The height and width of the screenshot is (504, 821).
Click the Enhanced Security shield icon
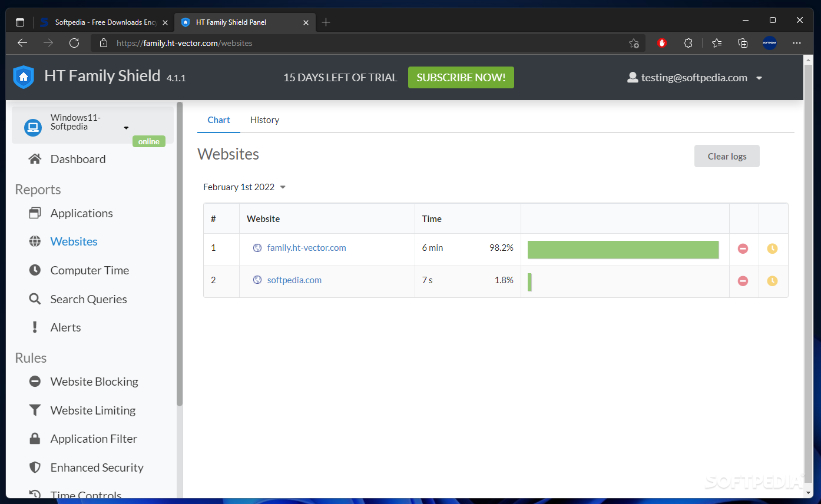tap(35, 467)
